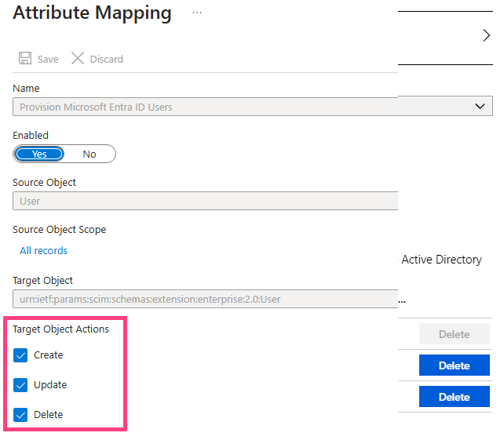
Task: Uncheck the Delete target action checkbox
Action: point(20,415)
